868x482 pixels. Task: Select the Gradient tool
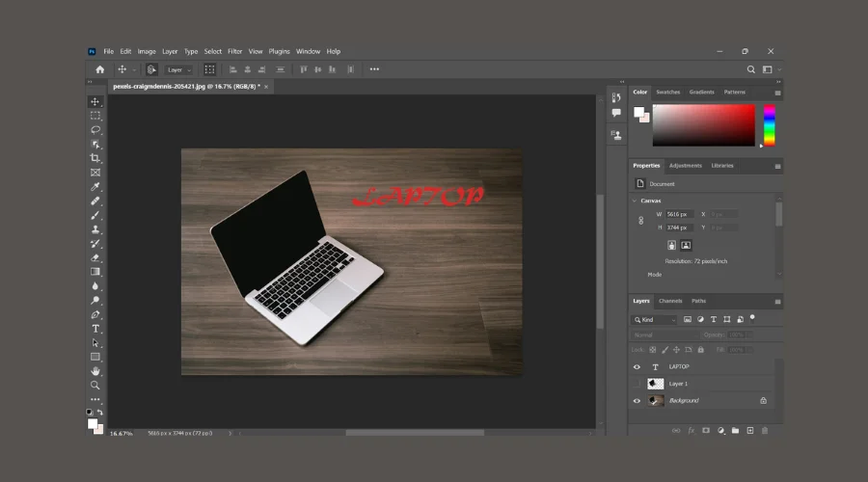[95, 272]
